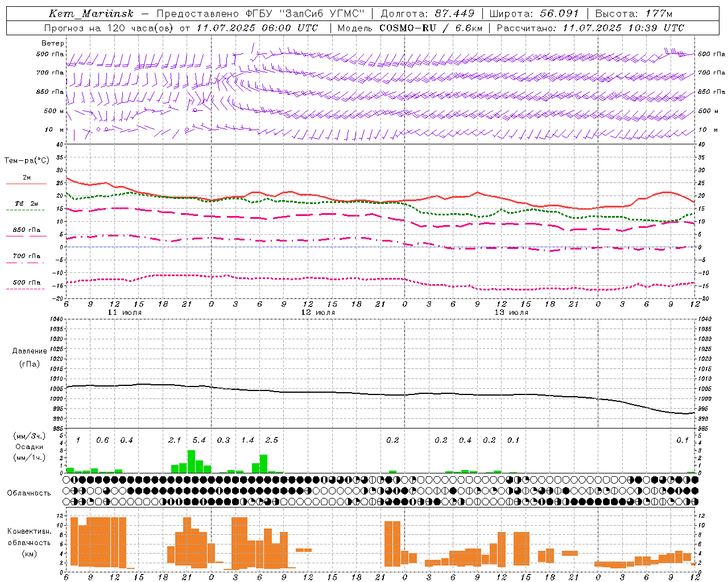The image size is (728, 582).
Task: Click the 2.1 three-hour precipitation value
Action: pos(175,440)
